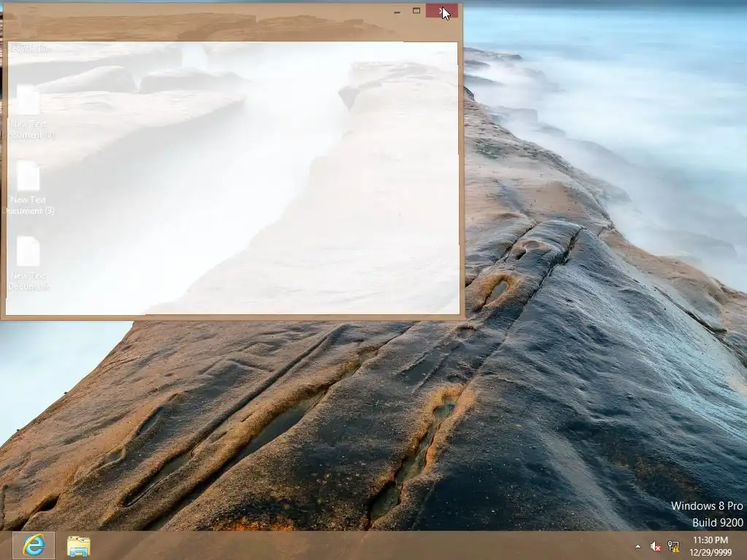The image size is (747, 560).
Task: Minimize the translucent window
Action: 398,12
